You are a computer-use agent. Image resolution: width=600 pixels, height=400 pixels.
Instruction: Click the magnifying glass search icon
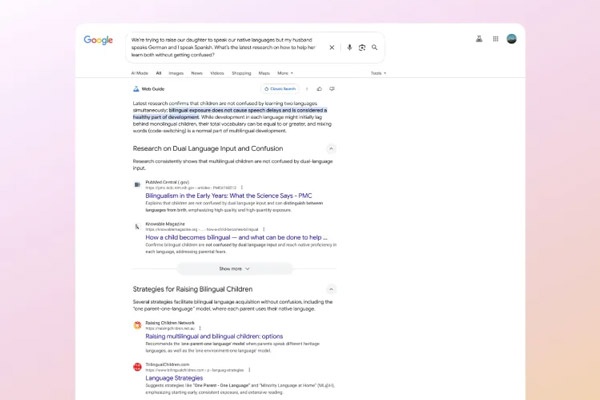tap(375, 47)
